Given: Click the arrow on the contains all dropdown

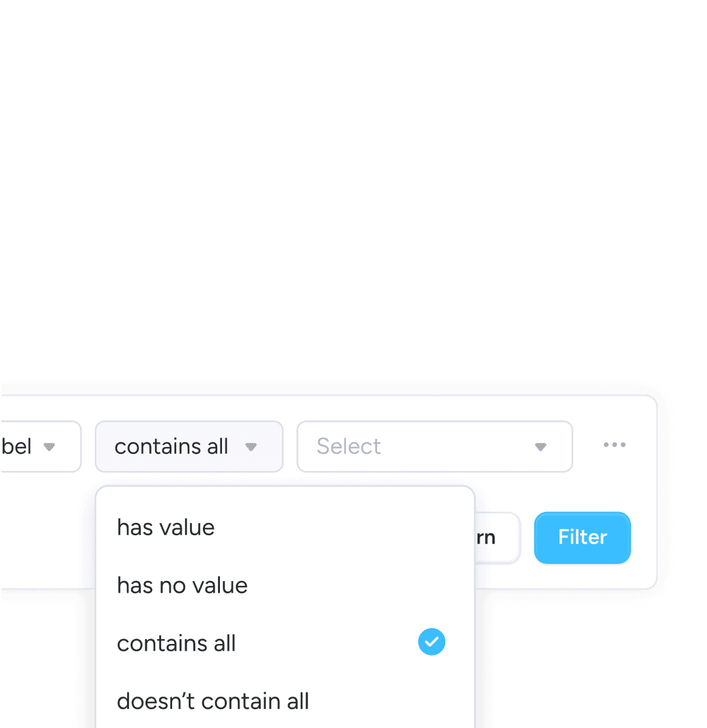Looking at the screenshot, I should point(251,447).
